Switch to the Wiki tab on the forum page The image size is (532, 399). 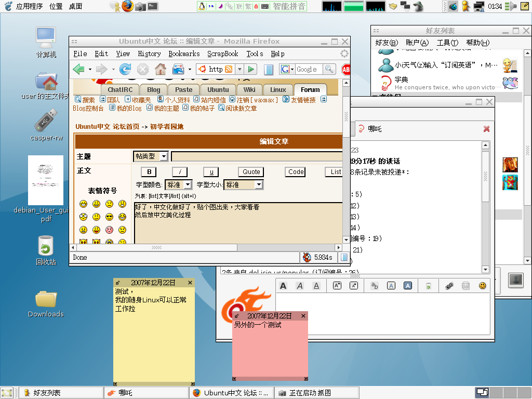click(x=249, y=89)
